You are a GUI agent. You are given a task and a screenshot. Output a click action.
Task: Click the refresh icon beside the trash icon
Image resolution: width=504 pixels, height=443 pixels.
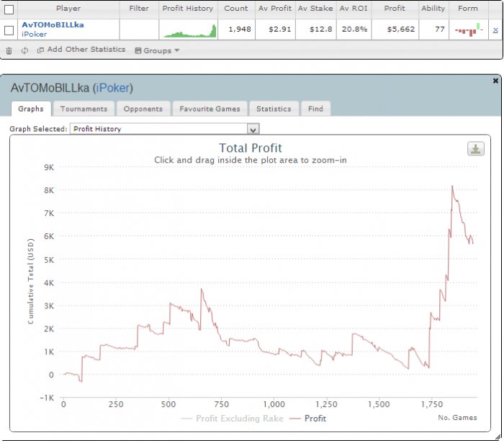(24, 50)
